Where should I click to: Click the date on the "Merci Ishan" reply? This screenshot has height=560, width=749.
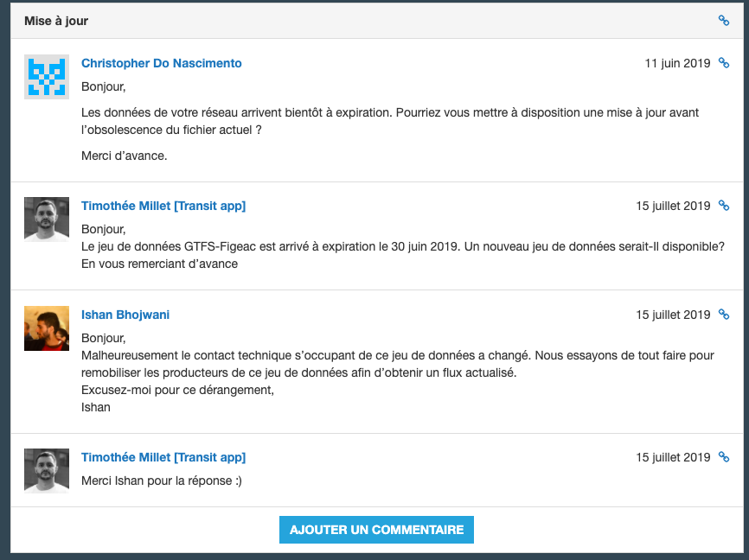tap(673, 457)
